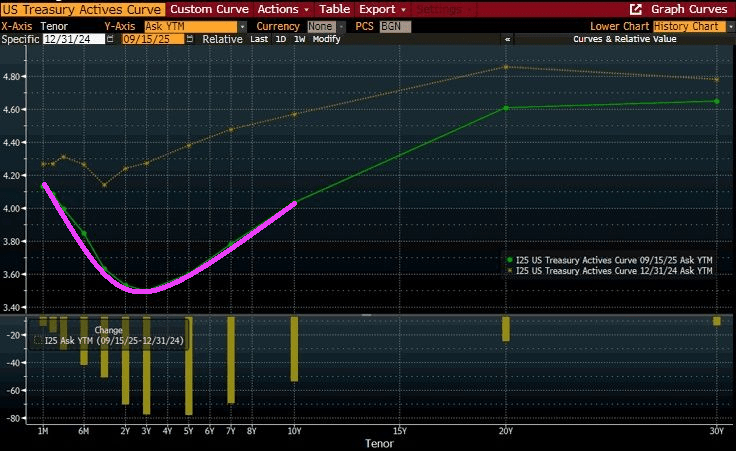Click green legend marker for 09/15/25 curve
Viewport: 736px width, 451px height.
[510, 260]
